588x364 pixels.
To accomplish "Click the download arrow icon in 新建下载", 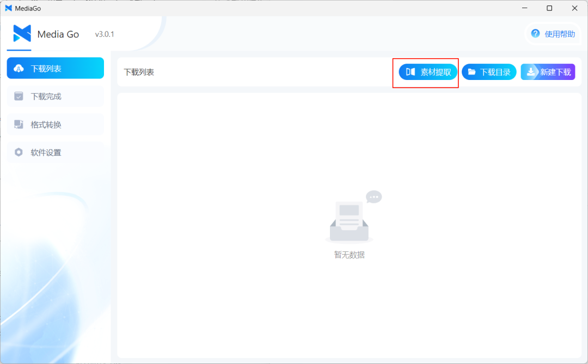I will [x=531, y=72].
